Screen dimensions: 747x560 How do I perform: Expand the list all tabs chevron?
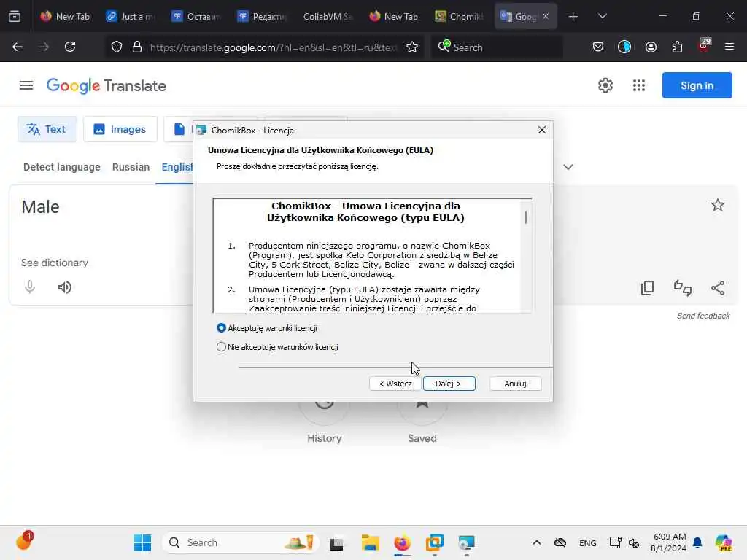click(602, 17)
